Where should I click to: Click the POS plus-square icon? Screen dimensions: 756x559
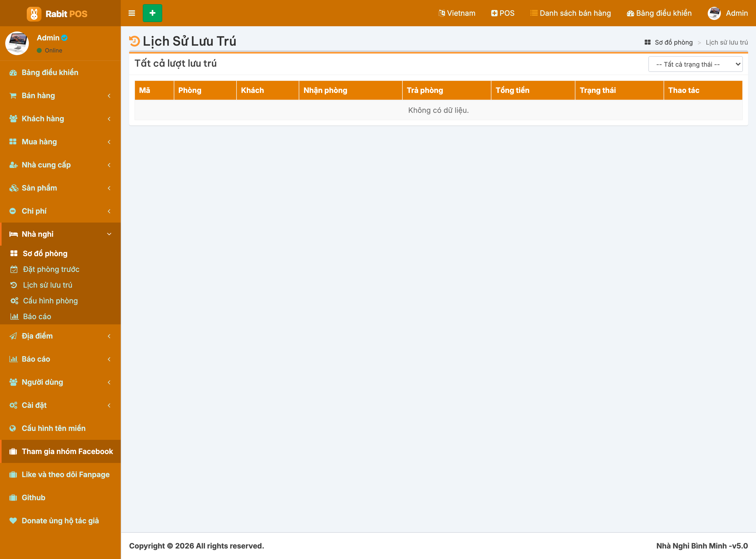point(494,13)
